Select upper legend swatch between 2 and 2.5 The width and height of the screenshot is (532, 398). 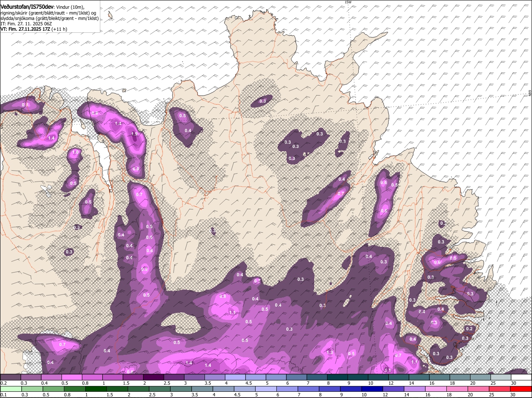(x=153, y=377)
